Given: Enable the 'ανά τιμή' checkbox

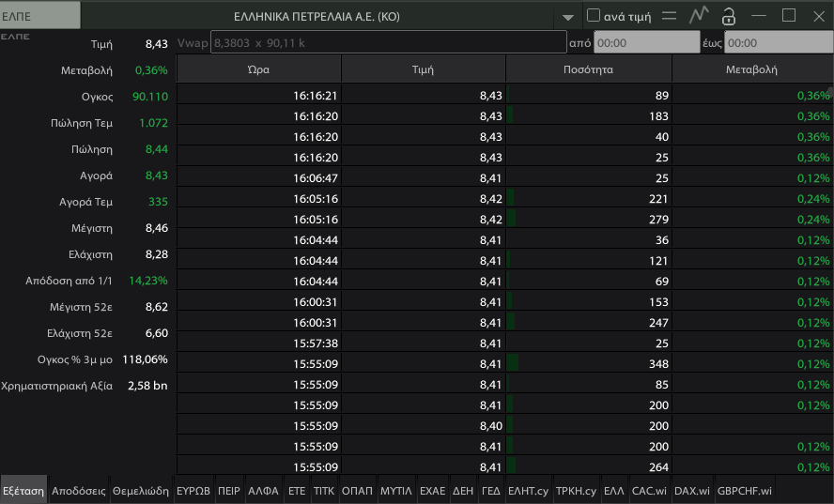Looking at the screenshot, I should coord(593,15).
